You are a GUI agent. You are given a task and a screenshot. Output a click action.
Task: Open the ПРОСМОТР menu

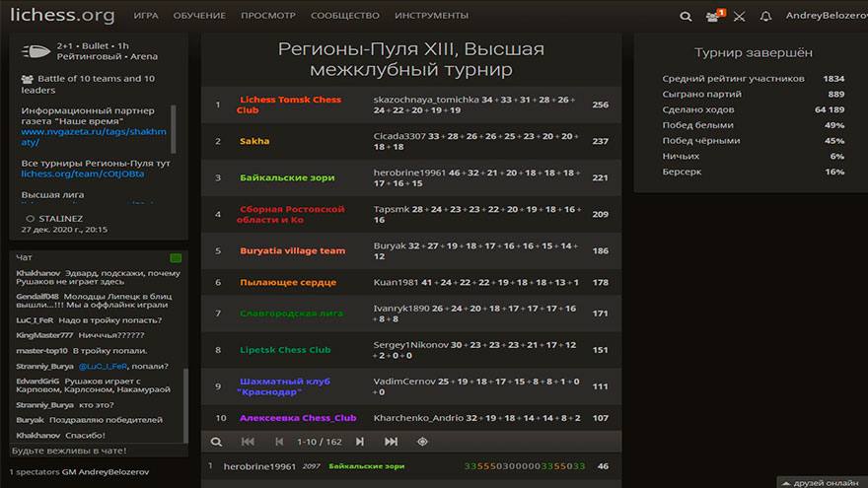click(x=268, y=16)
